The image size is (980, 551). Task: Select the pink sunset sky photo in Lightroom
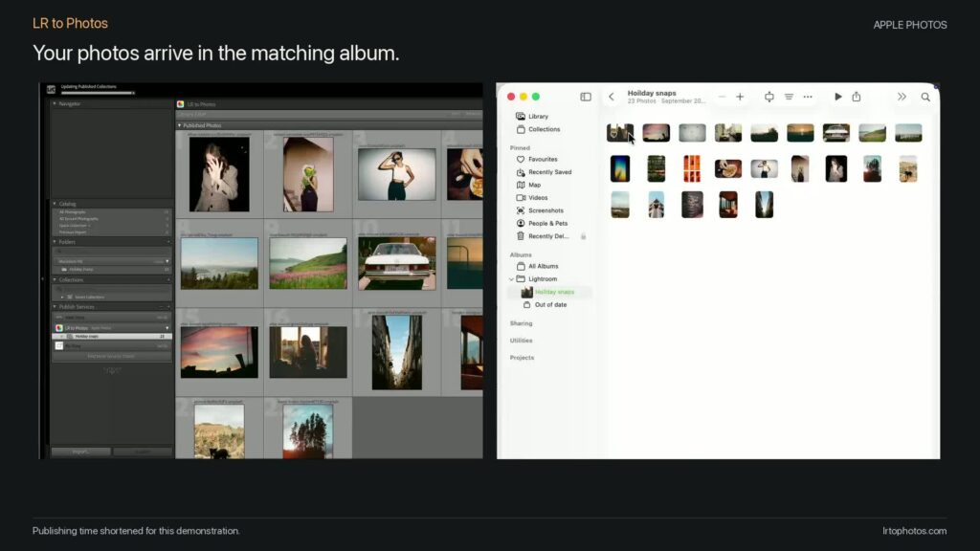[219, 352]
